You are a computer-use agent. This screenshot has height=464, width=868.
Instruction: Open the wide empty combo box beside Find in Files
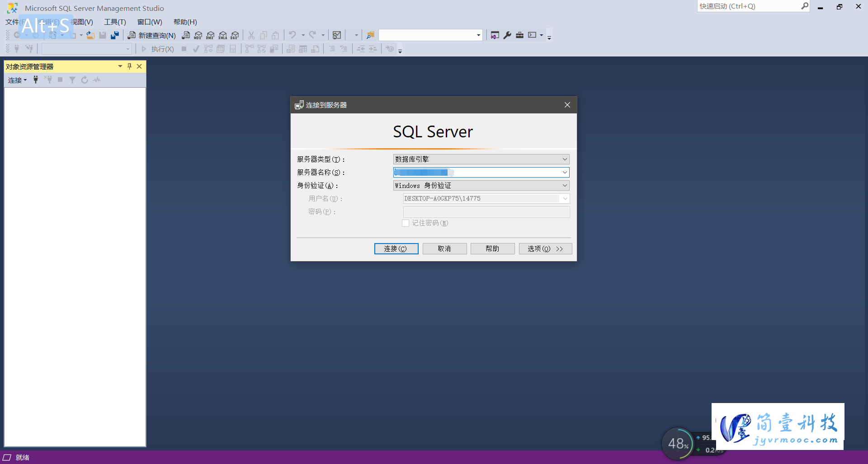[x=430, y=35]
